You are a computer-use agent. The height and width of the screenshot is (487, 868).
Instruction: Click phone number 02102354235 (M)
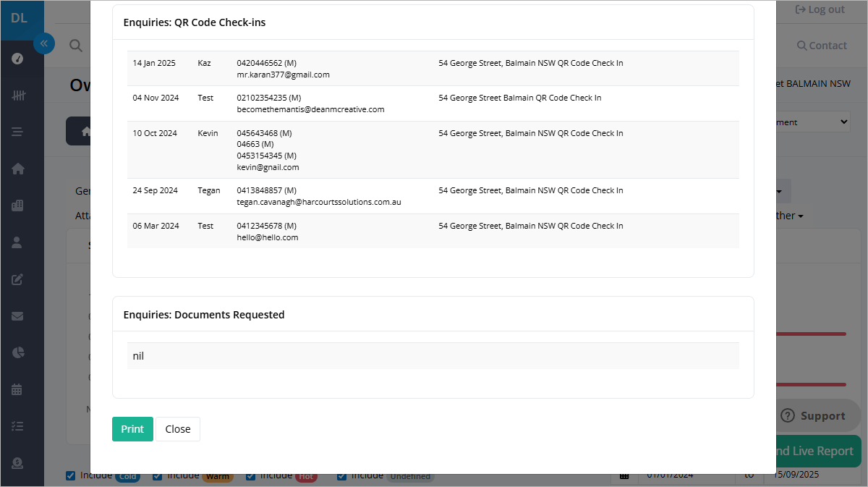point(268,98)
